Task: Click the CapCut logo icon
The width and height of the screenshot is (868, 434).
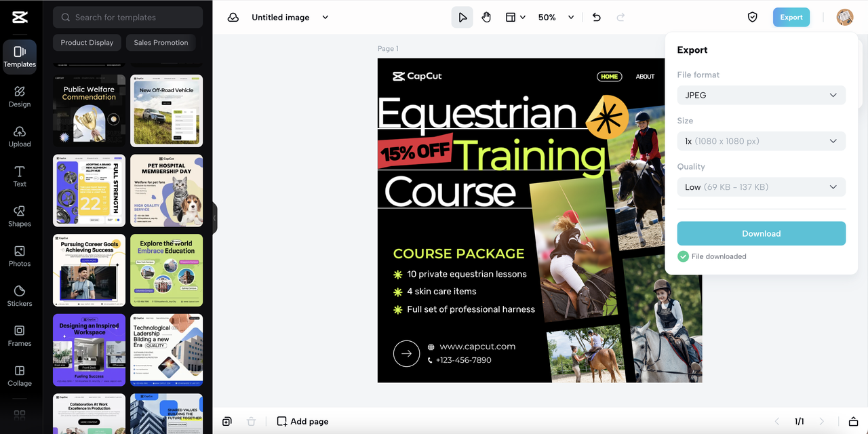Action: click(20, 18)
